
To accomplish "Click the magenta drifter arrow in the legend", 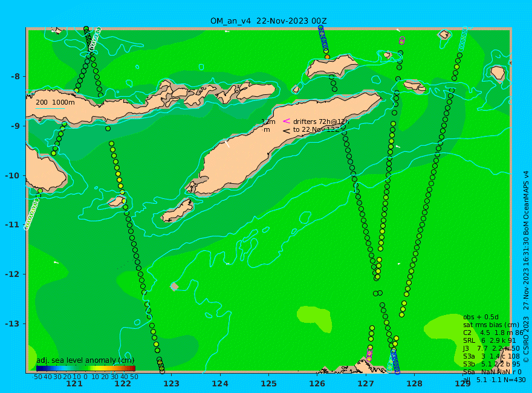I will (x=287, y=121).
